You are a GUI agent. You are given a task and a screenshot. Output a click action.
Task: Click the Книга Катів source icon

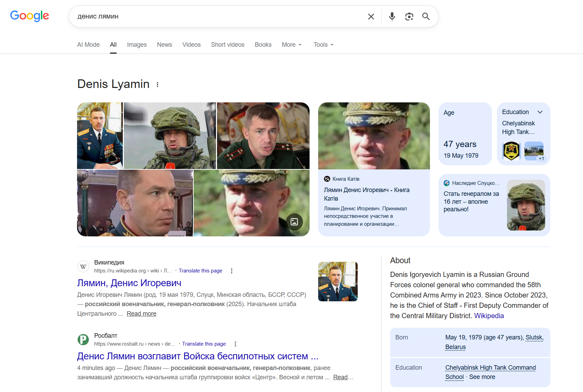point(327,179)
